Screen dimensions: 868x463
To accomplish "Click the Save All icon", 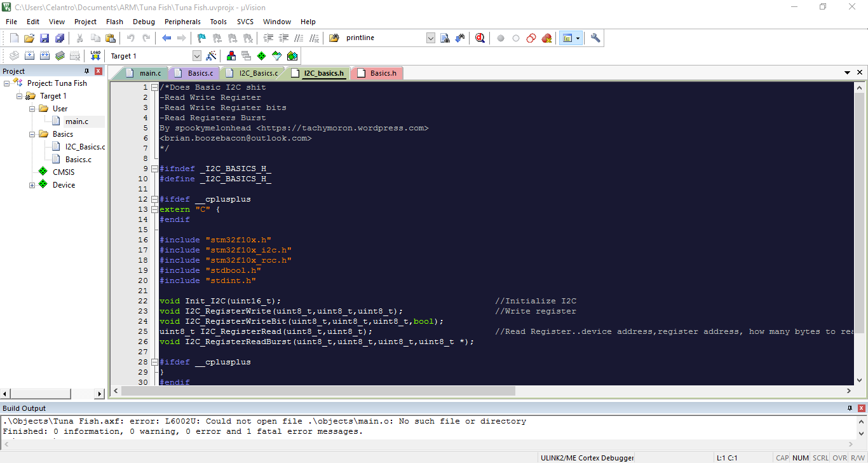I will pos(60,38).
